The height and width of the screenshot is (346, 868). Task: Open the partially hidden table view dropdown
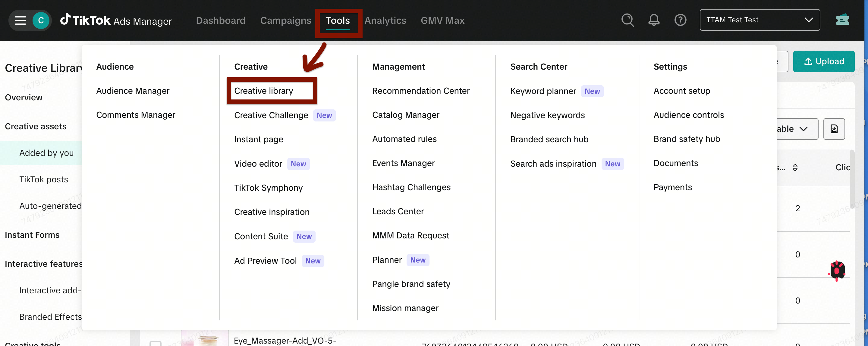[x=797, y=129]
